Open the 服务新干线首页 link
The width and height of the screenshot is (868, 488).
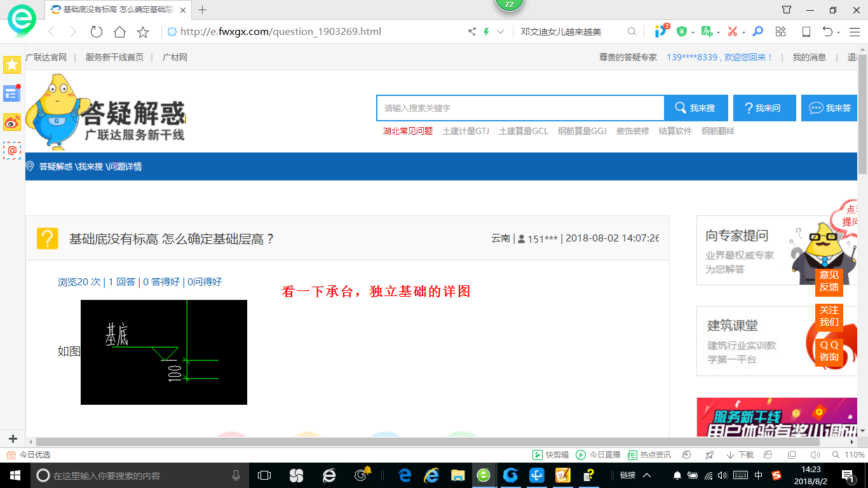pyautogui.click(x=114, y=57)
